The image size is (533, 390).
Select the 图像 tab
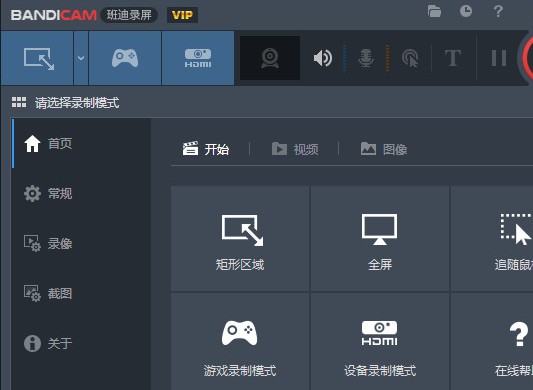(384, 149)
